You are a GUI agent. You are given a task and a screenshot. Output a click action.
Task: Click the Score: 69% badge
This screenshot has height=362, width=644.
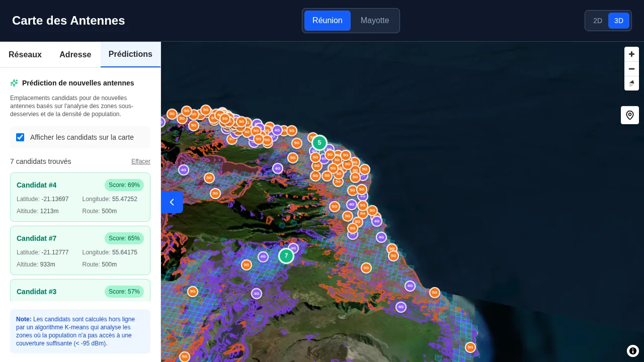[x=124, y=185]
